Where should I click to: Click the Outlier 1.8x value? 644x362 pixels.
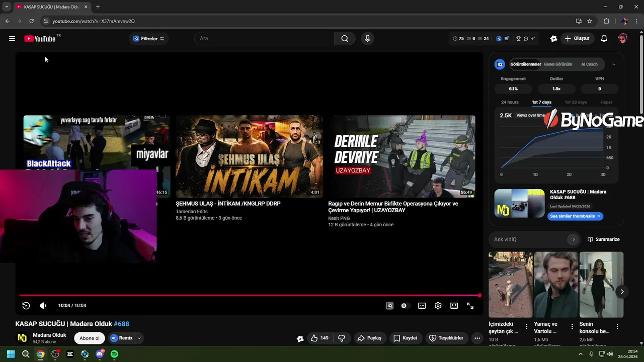click(556, 88)
